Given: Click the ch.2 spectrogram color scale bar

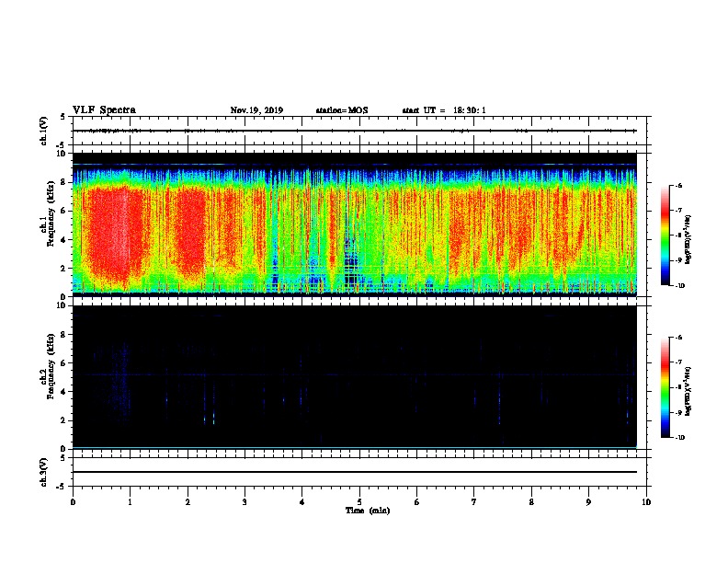Looking at the screenshot, I should pyautogui.click(x=665, y=387).
